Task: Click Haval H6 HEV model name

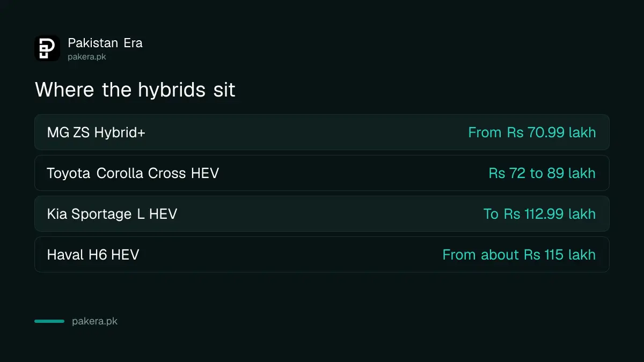Action: click(x=93, y=255)
